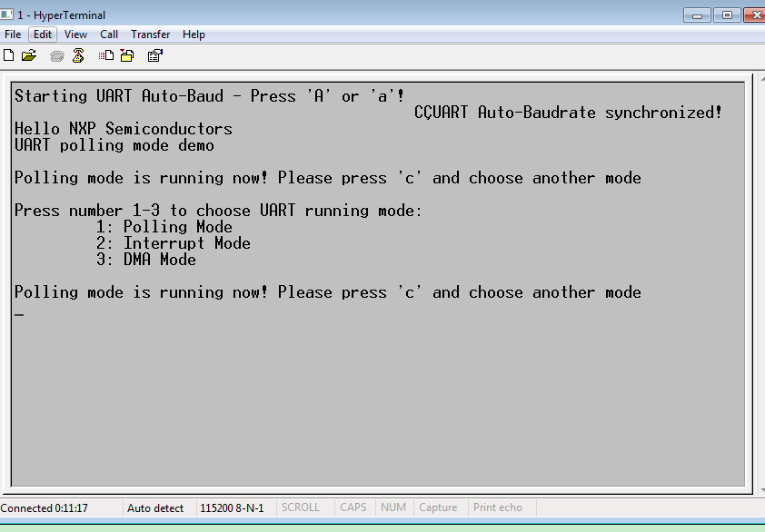Click the 'Print echo' status bar indicator

pos(498,507)
